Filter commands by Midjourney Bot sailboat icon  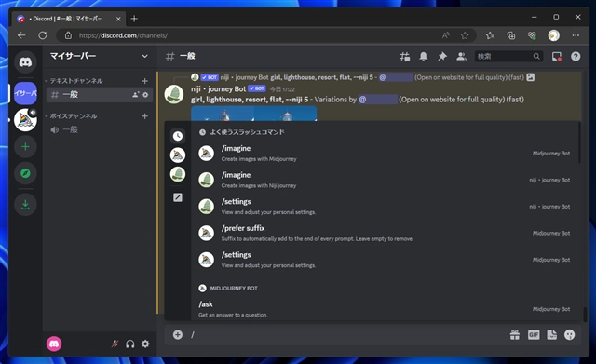pyautogui.click(x=178, y=155)
